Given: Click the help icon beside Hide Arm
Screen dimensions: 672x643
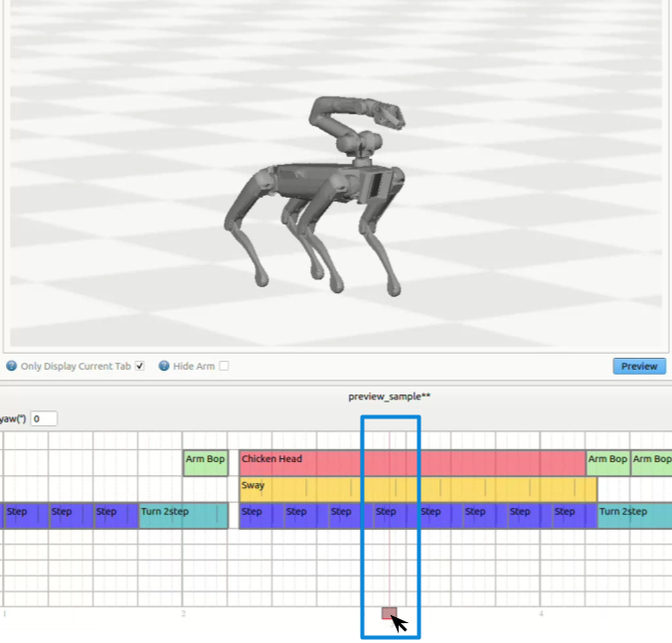Looking at the screenshot, I should tap(164, 366).
